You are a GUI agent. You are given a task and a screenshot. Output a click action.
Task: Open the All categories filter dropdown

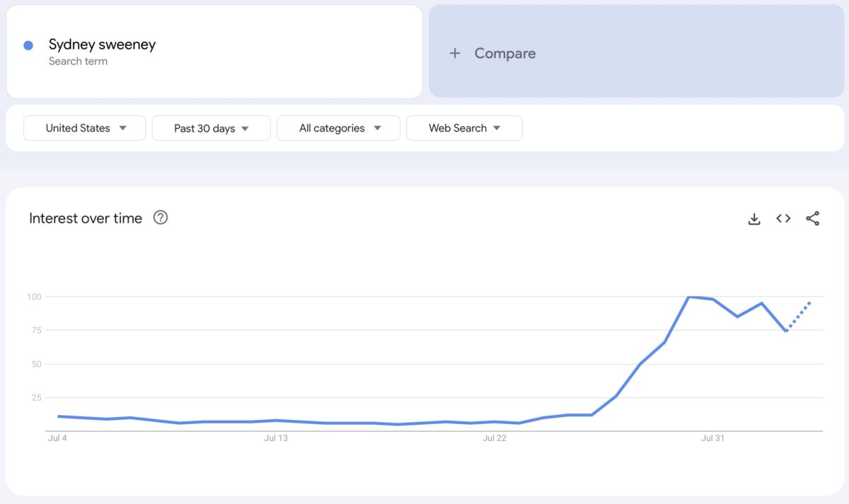(338, 128)
